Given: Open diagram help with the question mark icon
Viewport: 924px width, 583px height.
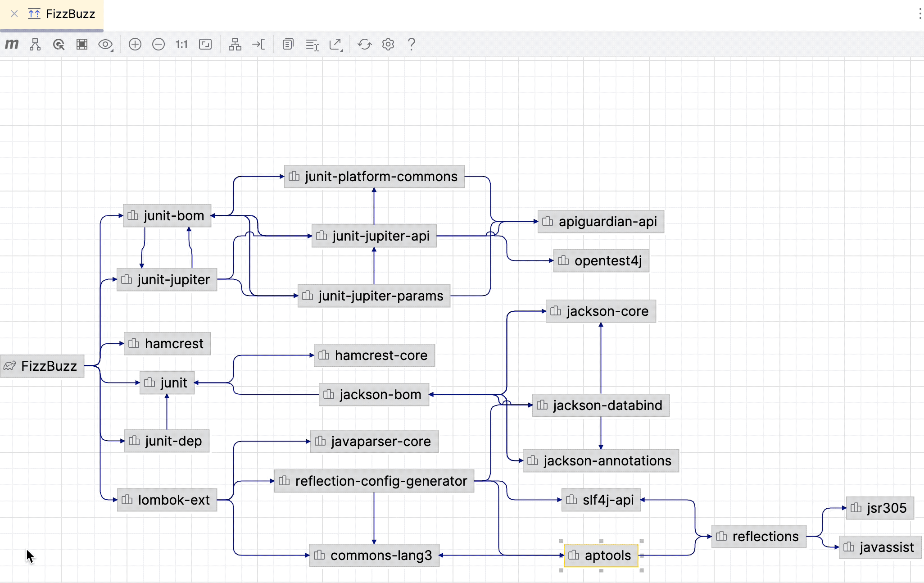Looking at the screenshot, I should (x=411, y=44).
